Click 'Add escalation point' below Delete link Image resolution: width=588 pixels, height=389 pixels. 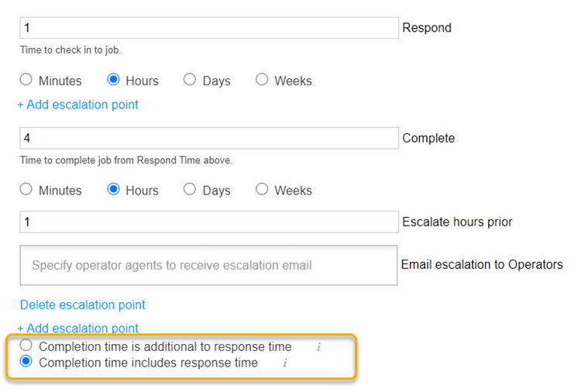pos(77,328)
